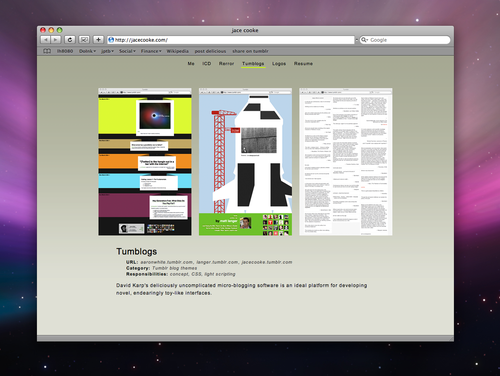
Task: Switch to the Logos page tab
Action: [279, 63]
